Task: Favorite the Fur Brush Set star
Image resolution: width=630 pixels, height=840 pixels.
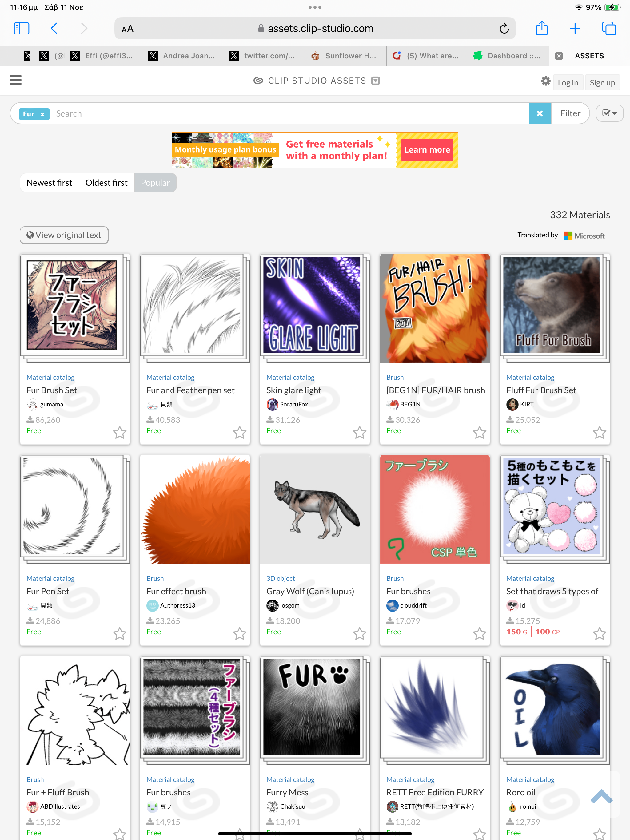Action: pos(120,432)
